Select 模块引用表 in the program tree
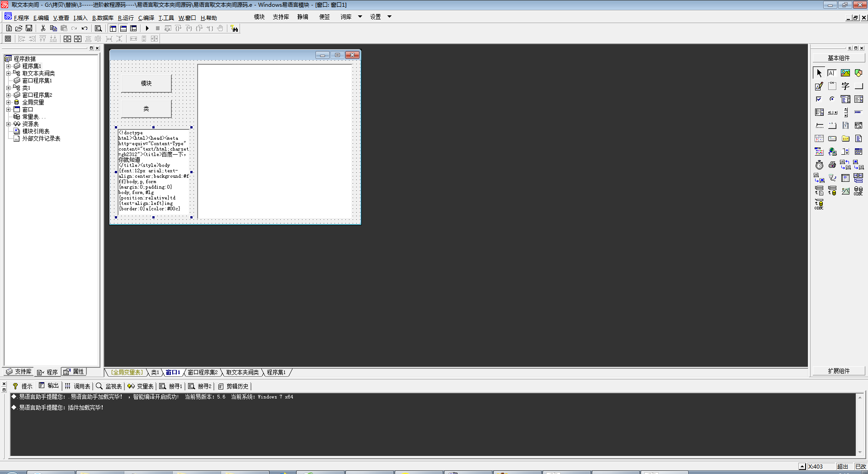The image size is (868, 474). click(36, 131)
